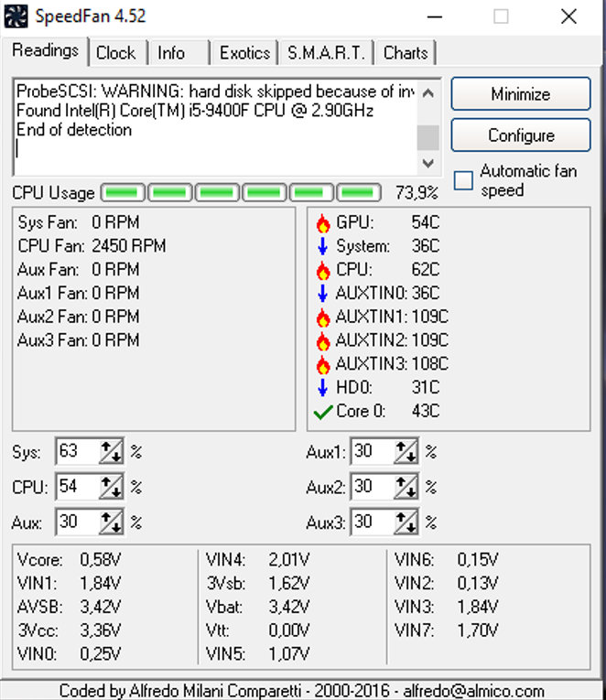
Task: Click the Aux3 speed percentage field
Action: (x=373, y=522)
